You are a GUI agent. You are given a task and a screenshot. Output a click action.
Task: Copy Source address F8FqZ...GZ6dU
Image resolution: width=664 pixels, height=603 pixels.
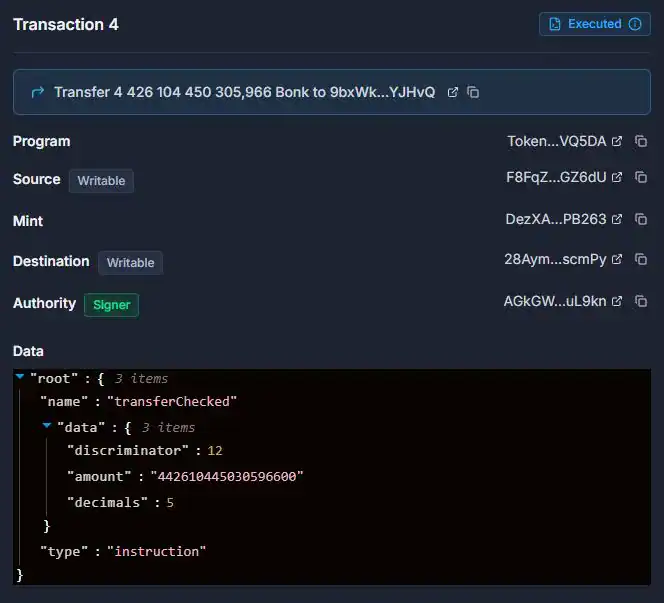pyautogui.click(x=641, y=177)
